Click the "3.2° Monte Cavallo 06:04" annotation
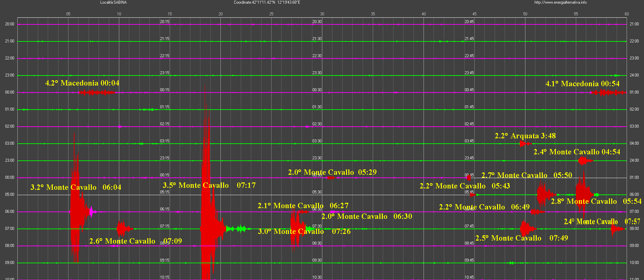This screenshot has height=280, width=644. pyautogui.click(x=76, y=187)
